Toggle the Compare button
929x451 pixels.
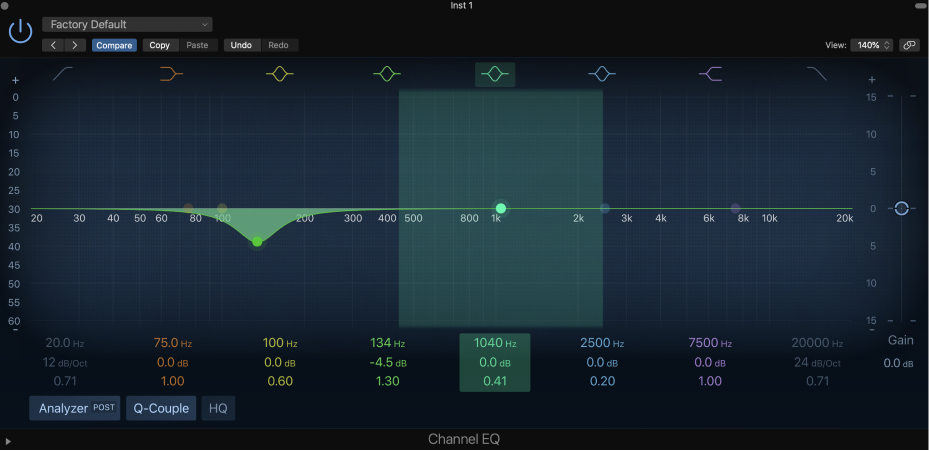pos(114,45)
